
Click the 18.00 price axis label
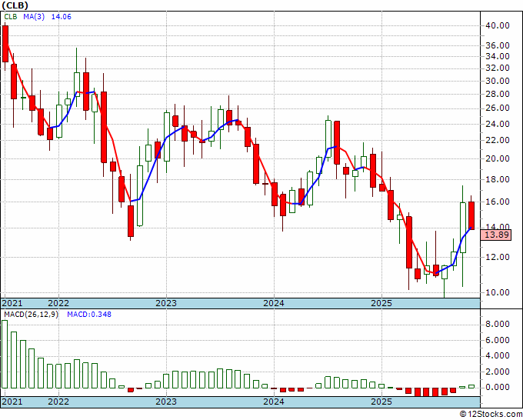(x=497, y=179)
